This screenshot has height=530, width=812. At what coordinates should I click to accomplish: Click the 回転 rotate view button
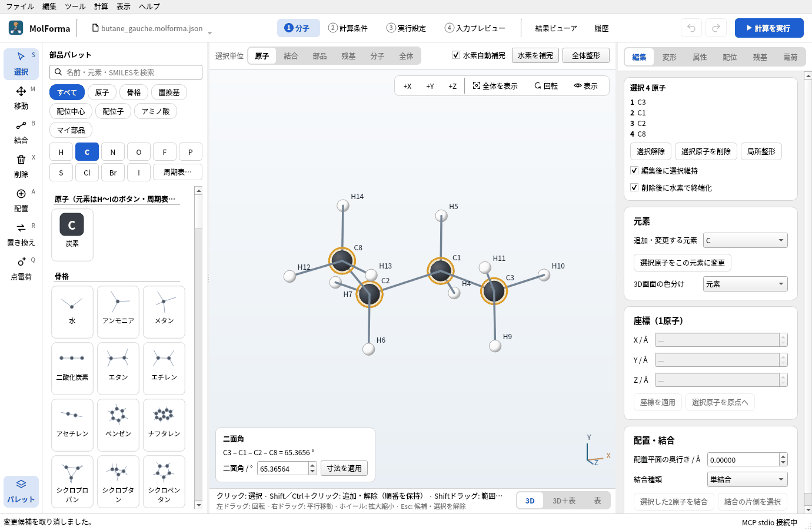[546, 86]
